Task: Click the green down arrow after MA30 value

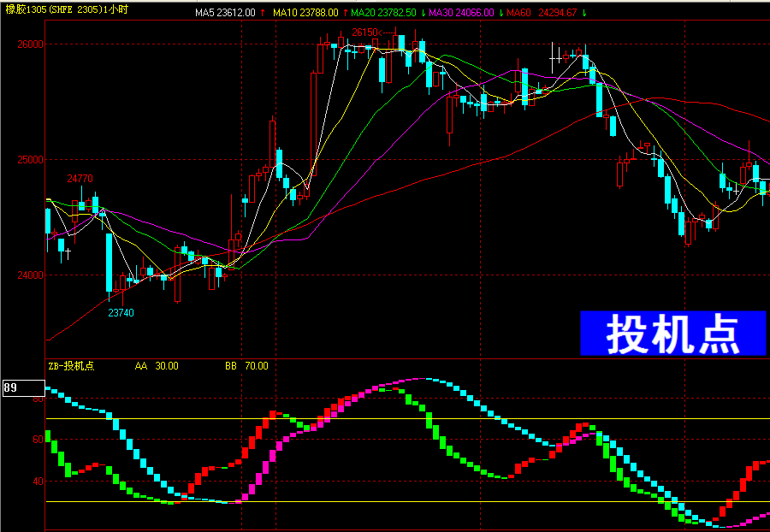Action: click(500, 13)
